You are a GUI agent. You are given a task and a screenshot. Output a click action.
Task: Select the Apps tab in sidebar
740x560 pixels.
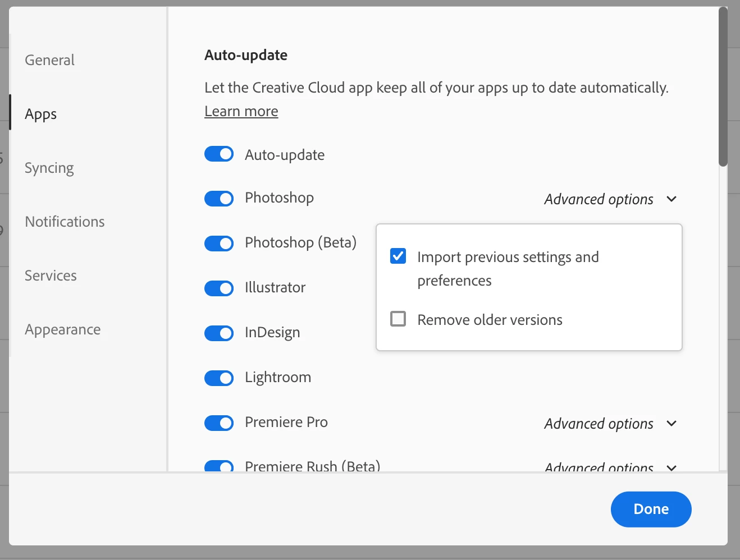click(41, 114)
